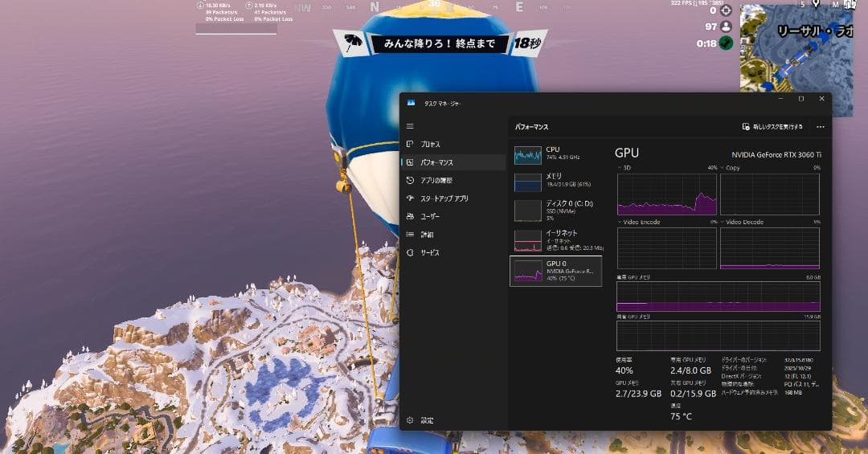The height and width of the screenshot is (454, 868).
Task: Click the 2.4/8.0 GB dedicated memory value
Action: (x=690, y=370)
